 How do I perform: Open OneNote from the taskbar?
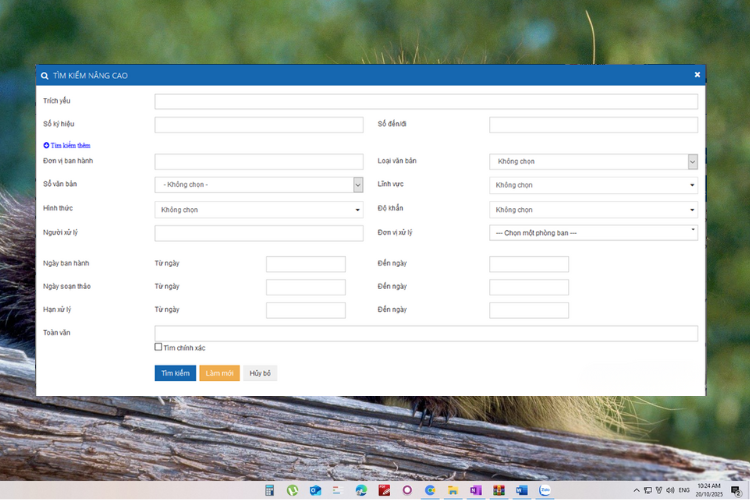(x=476, y=490)
